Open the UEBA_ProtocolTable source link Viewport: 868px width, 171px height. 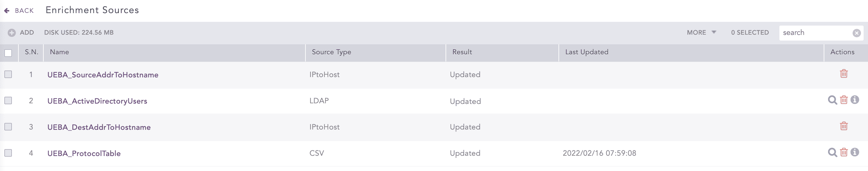[84, 154]
